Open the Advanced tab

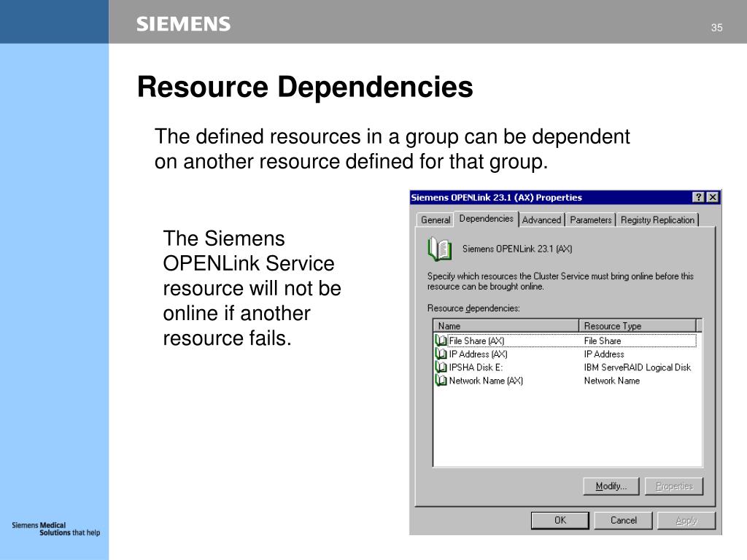pyautogui.click(x=542, y=220)
